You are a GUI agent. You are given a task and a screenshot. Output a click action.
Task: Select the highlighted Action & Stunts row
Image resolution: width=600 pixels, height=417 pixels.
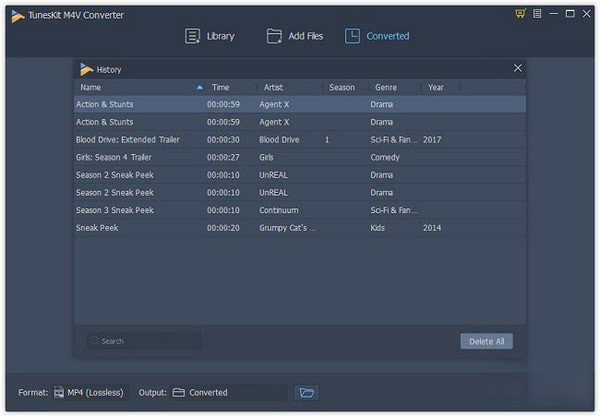coord(300,104)
